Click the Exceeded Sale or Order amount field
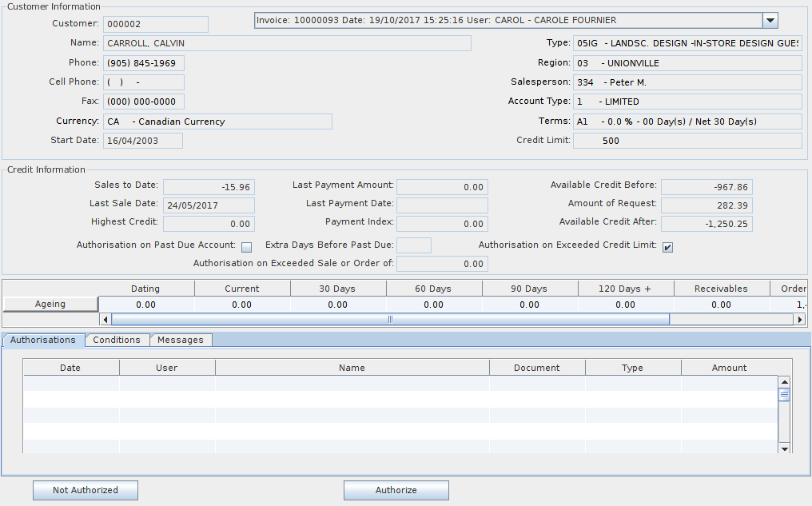This screenshot has width=812, height=506. (x=442, y=264)
